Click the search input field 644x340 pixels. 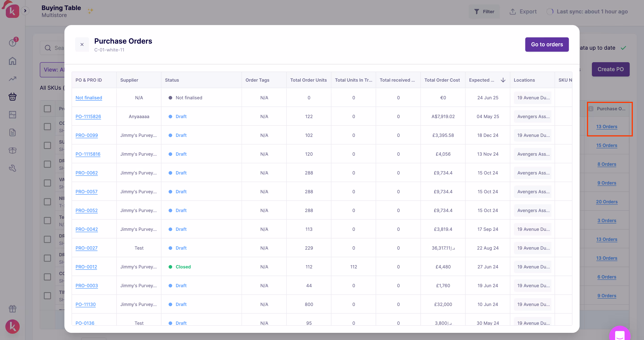pyautogui.click(x=59, y=48)
